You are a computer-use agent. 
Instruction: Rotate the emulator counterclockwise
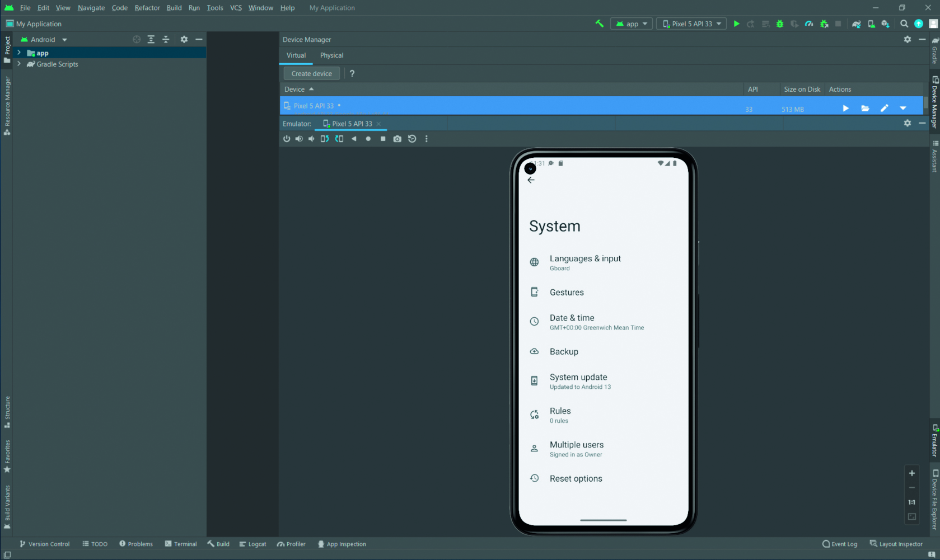coord(325,139)
